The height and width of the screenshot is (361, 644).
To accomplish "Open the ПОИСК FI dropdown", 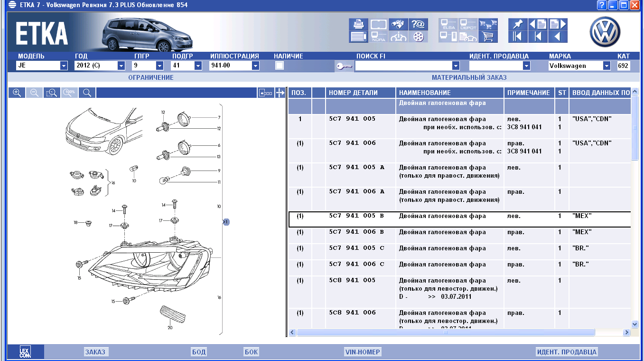I will pyautogui.click(x=456, y=66).
